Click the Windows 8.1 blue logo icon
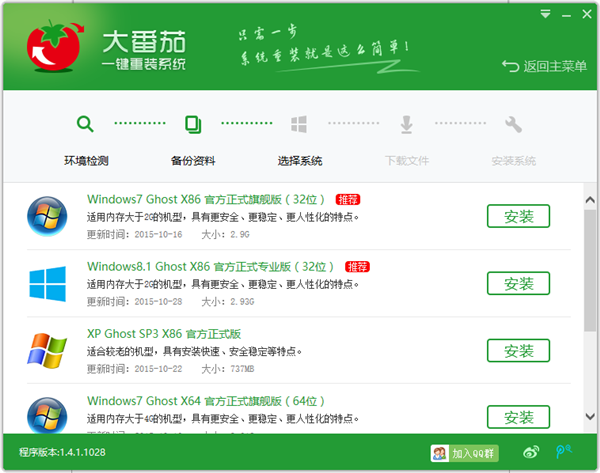Viewport: 600px width, 473px height. [47, 284]
